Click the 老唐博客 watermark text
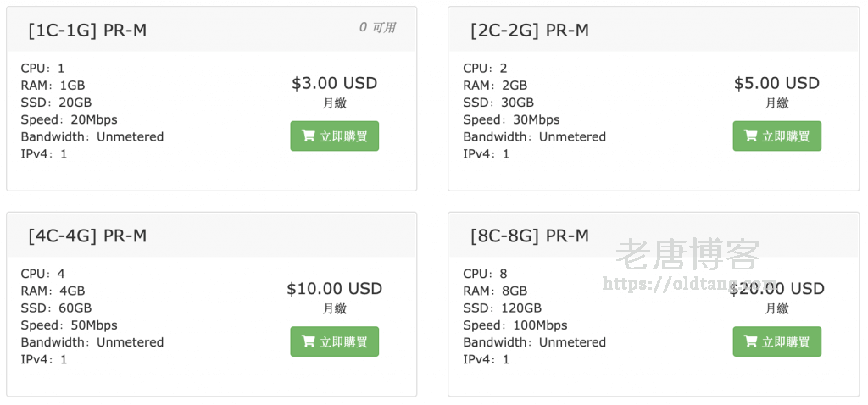The height and width of the screenshot is (405, 868). click(687, 255)
